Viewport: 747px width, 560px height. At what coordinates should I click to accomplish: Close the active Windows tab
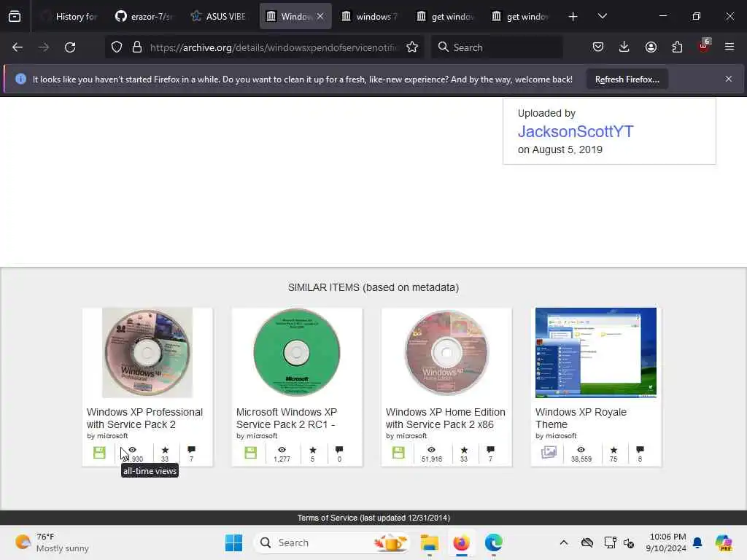320,16
